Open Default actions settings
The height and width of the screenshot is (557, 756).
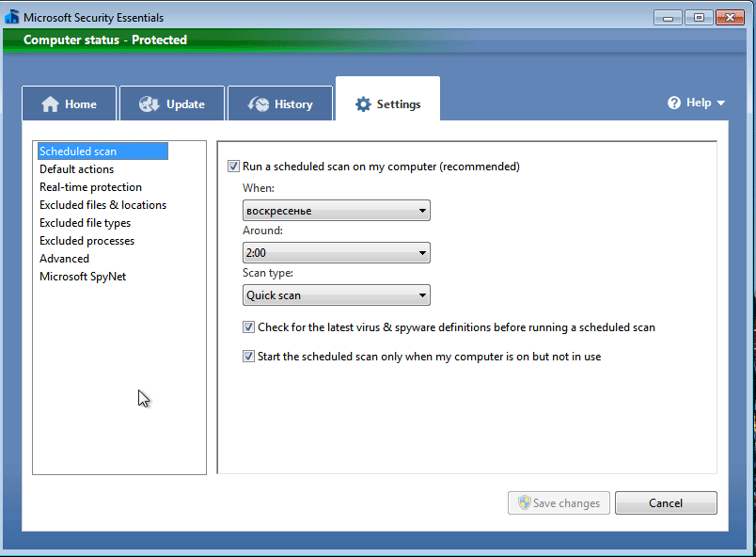pos(77,169)
